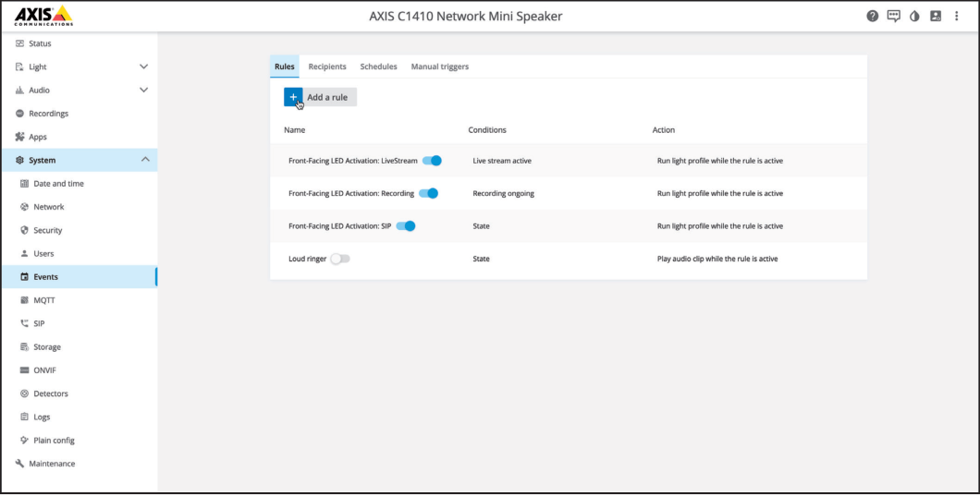Click the Network globe icon
Screen dimensions: 980x496
click(x=24, y=207)
